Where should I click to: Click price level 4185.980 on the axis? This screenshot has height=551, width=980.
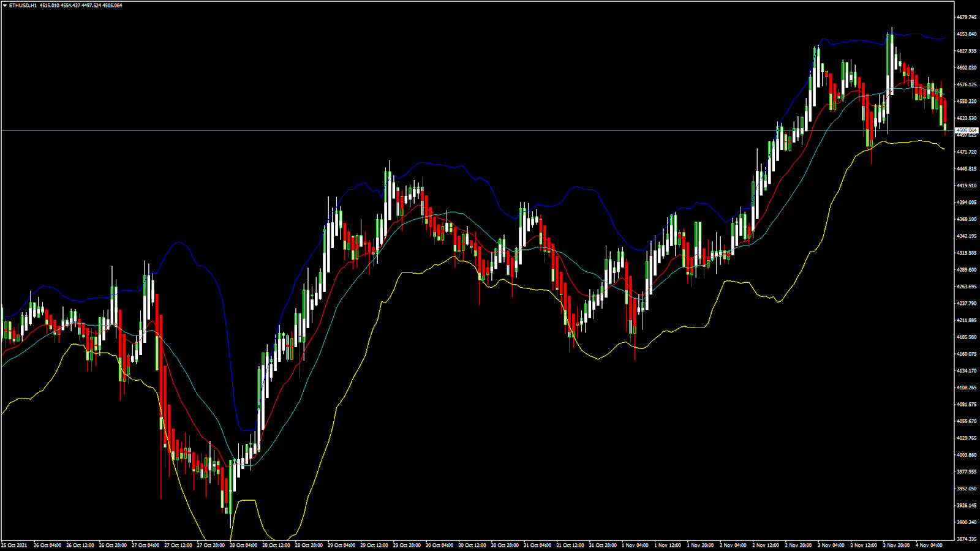pos(967,337)
